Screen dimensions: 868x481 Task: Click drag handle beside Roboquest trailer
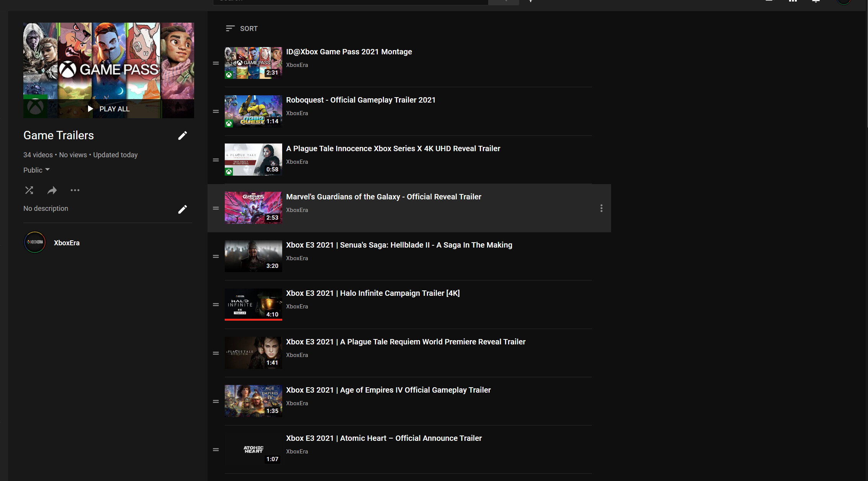(x=216, y=111)
